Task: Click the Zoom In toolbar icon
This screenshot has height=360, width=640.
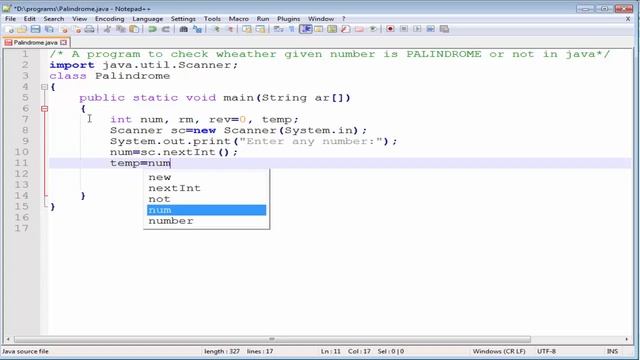Action: 216,29
